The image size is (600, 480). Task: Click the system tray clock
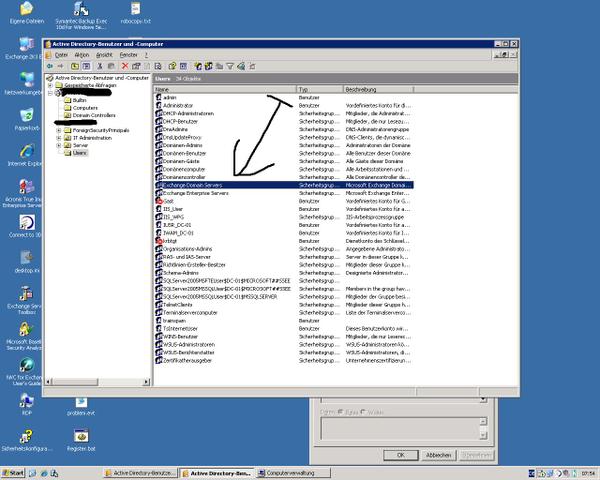(588, 473)
